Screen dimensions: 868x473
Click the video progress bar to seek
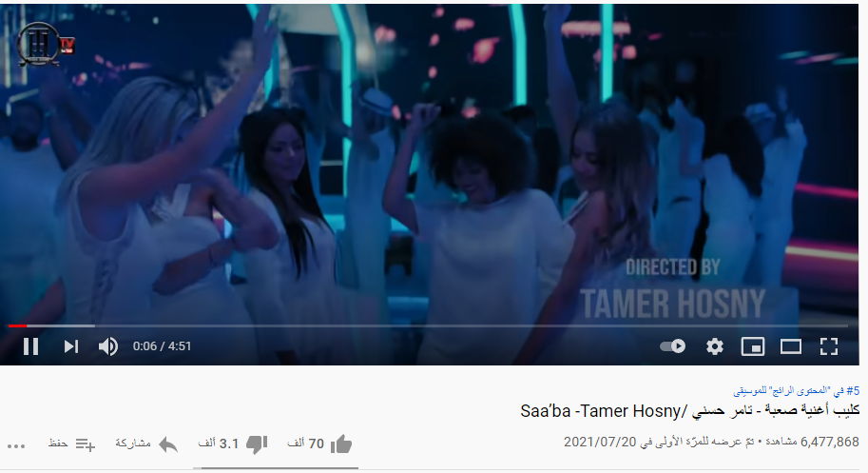pos(428,325)
